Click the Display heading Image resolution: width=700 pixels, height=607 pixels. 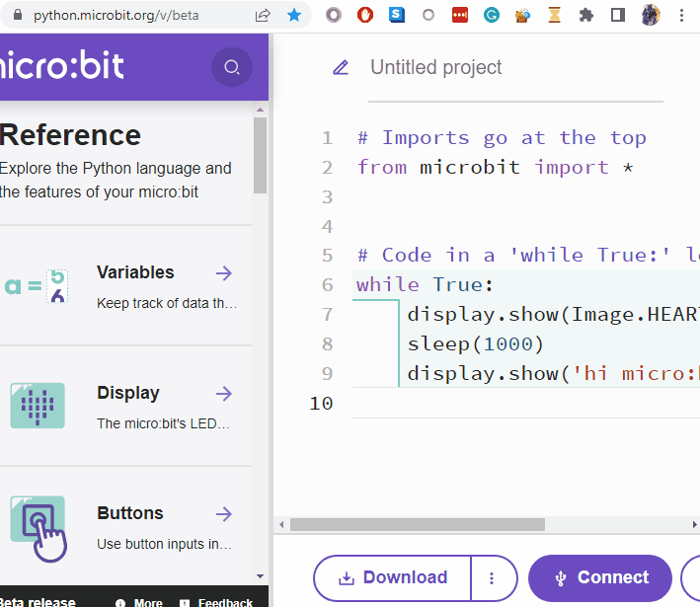click(x=128, y=393)
